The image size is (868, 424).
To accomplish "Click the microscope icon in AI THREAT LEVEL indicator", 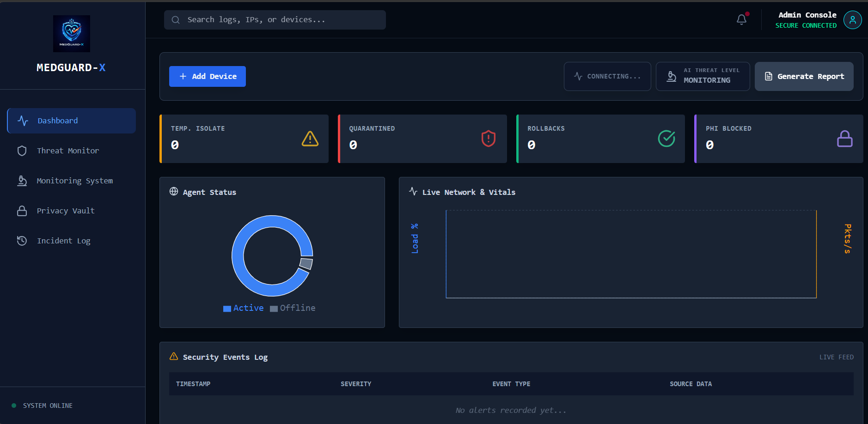I will point(672,76).
